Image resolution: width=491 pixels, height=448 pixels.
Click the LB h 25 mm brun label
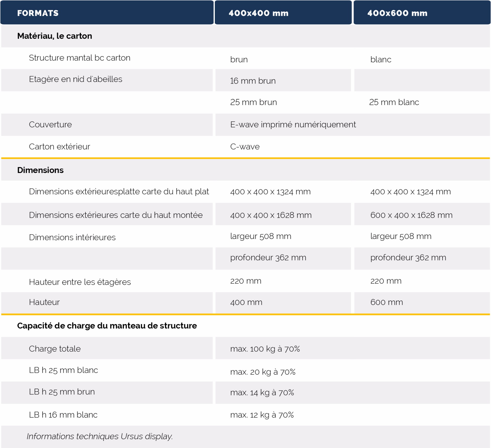coord(62,392)
